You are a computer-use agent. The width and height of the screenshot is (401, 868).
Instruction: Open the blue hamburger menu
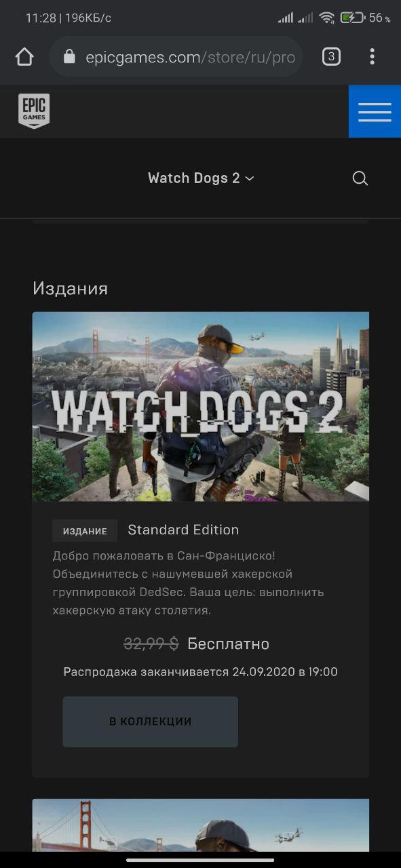point(375,111)
